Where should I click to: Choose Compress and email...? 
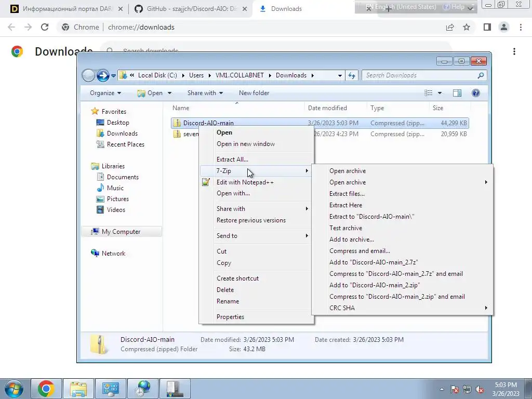coord(360,251)
